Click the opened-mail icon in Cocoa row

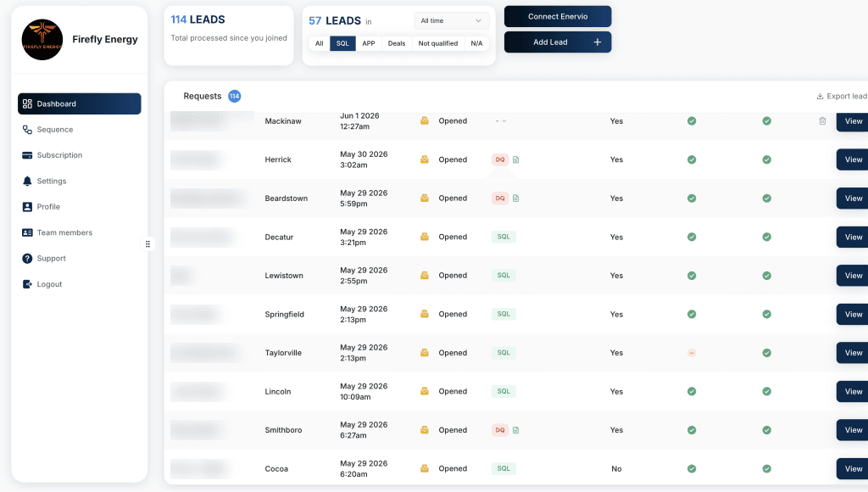pyautogui.click(x=425, y=468)
